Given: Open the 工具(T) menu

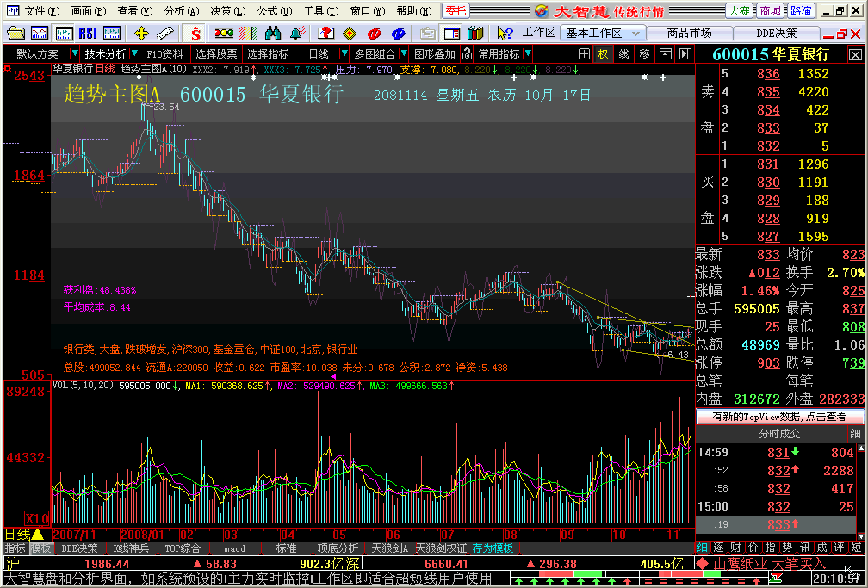Looking at the screenshot, I should [x=320, y=10].
